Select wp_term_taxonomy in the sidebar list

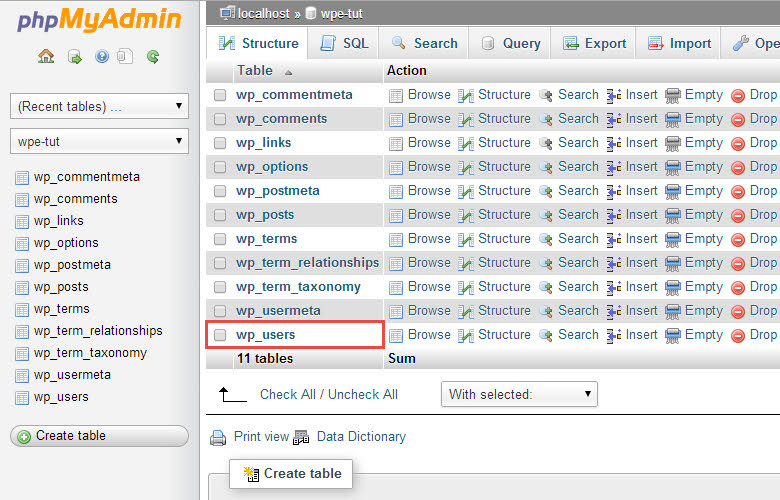[x=91, y=353]
